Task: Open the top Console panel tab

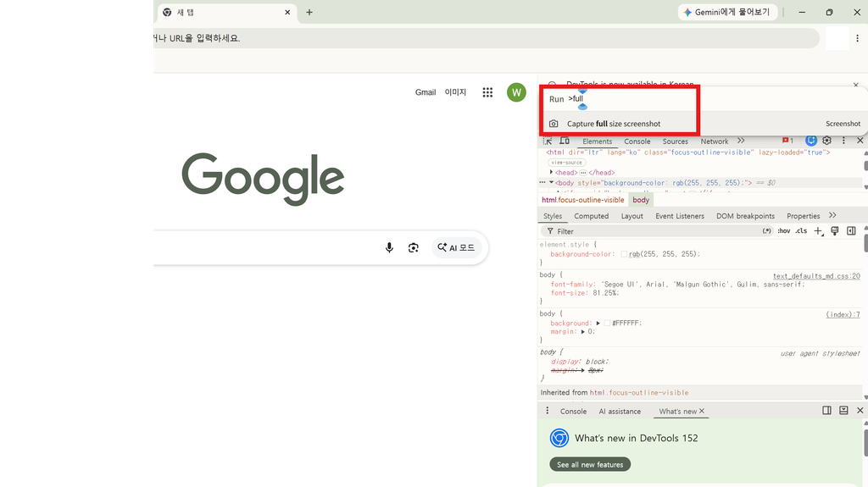Action: tap(637, 141)
